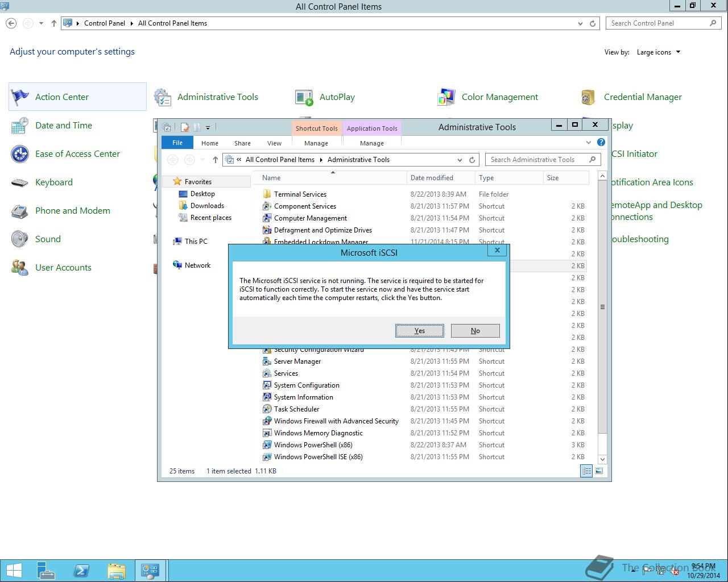Image resolution: width=728 pixels, height=582 pixels.
Task: Click the Search Administrative Tools field
Action: (x=542, y=160)
